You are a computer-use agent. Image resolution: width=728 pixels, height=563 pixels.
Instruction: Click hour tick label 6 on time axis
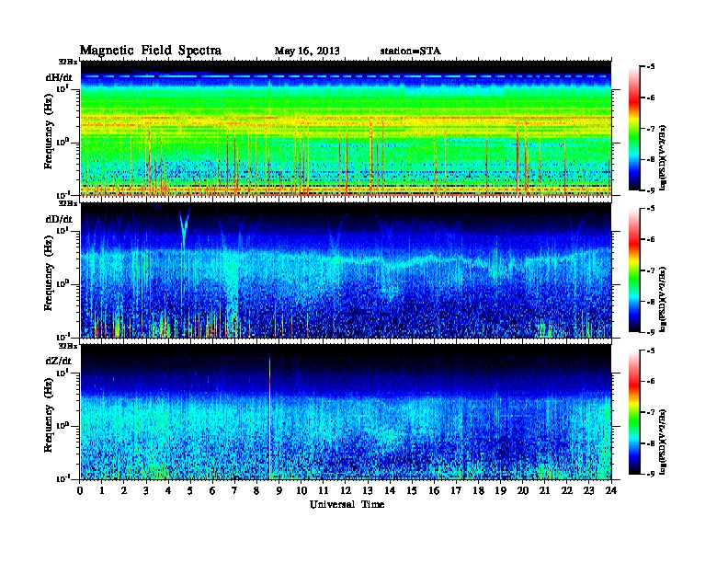pyautogui.click(x=212, y=490)
